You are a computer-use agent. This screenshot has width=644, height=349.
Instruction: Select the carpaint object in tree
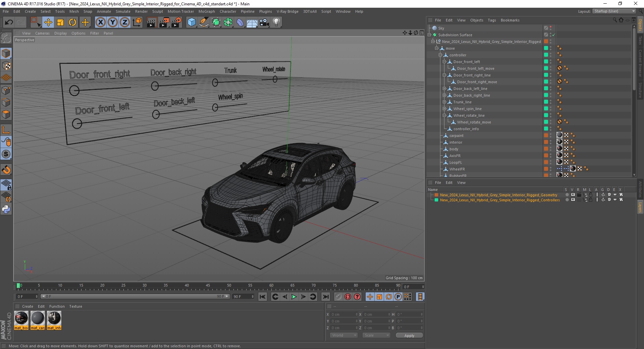456,136
